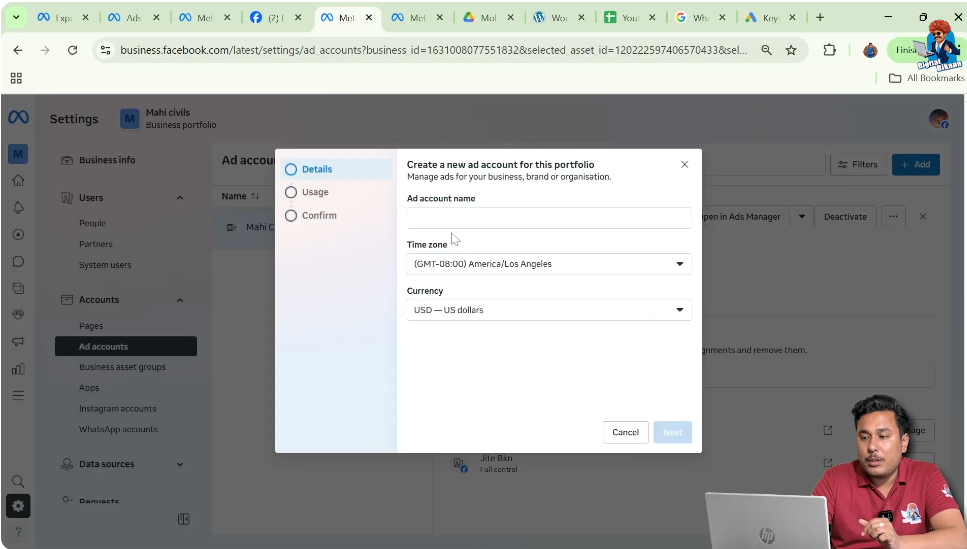The width and height of the screenshot is (967, 549).
Task: Open the Chrome apps grid icon
Action: [16, 78]
